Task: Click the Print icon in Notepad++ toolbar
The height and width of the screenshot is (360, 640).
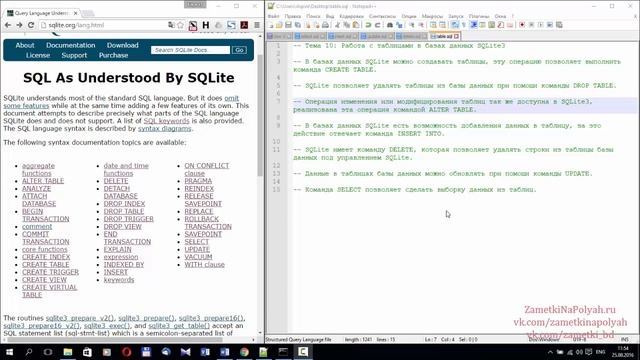Action: pos(326,25)
